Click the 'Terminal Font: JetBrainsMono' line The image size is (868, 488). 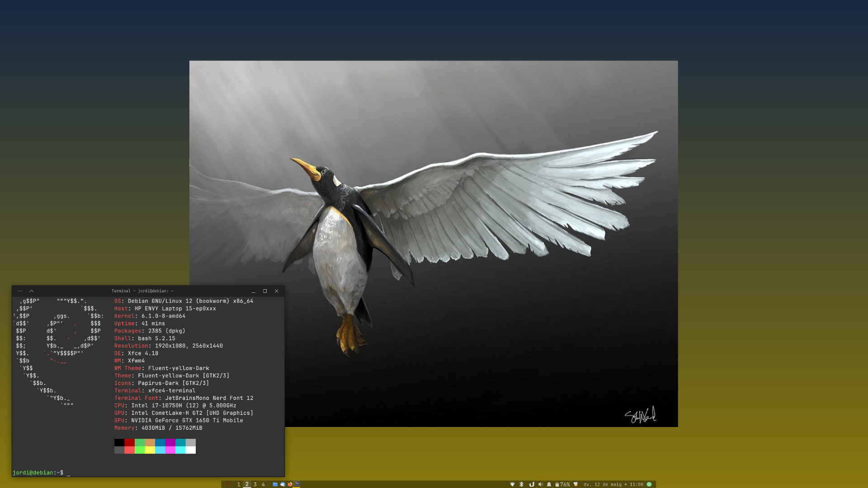click(184, 398)
